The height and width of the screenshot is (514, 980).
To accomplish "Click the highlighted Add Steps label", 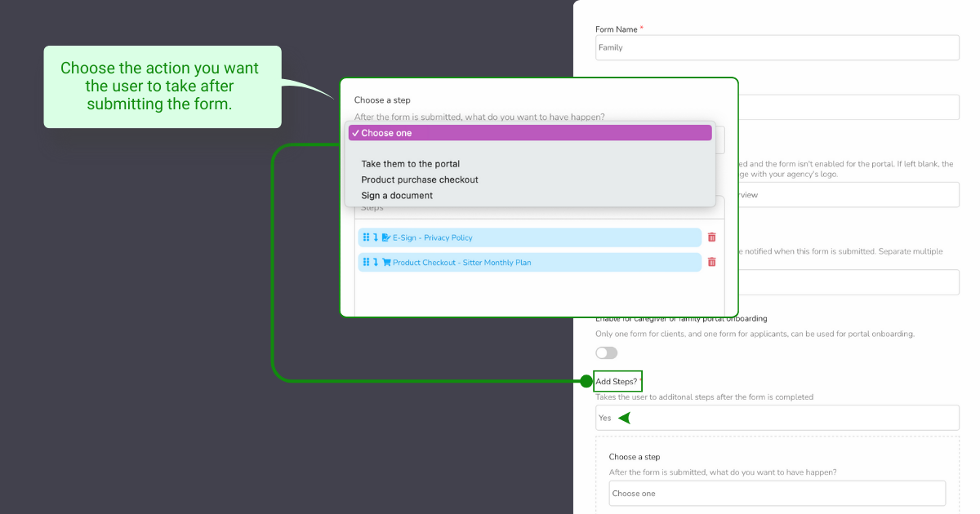I will [x=617, y=381].
